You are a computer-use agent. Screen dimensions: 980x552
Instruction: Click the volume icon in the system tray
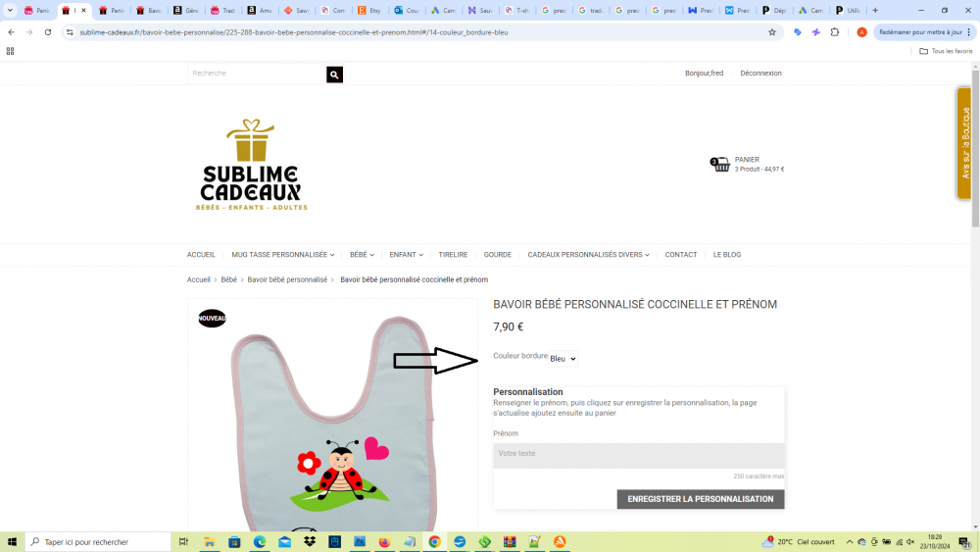910,542
